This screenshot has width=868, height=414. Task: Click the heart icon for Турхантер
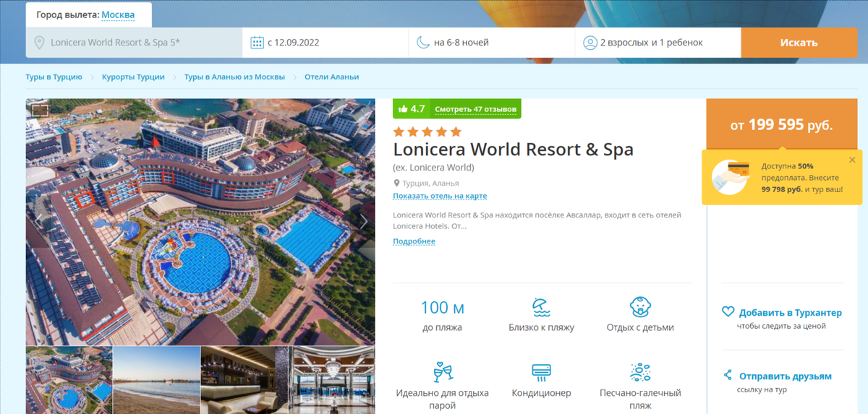(x=728, y=312)
